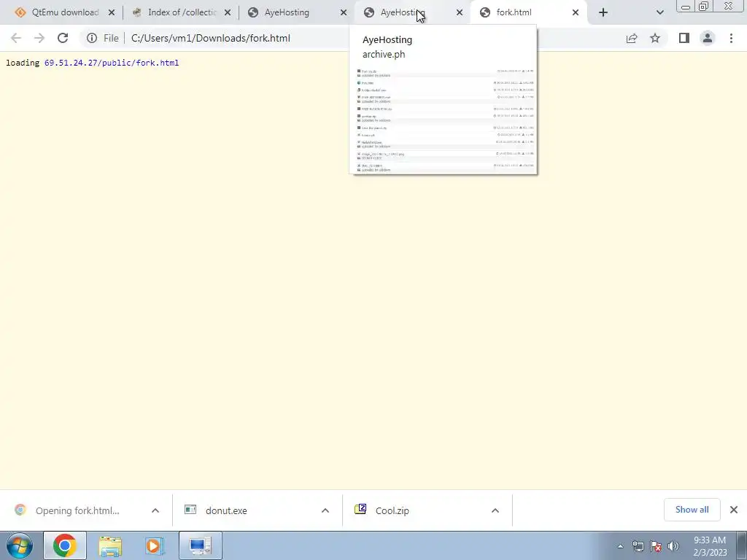The width and height of the screenshot is (747, 560).
Task: Toggle the side panel
Action: coord(684,38)
